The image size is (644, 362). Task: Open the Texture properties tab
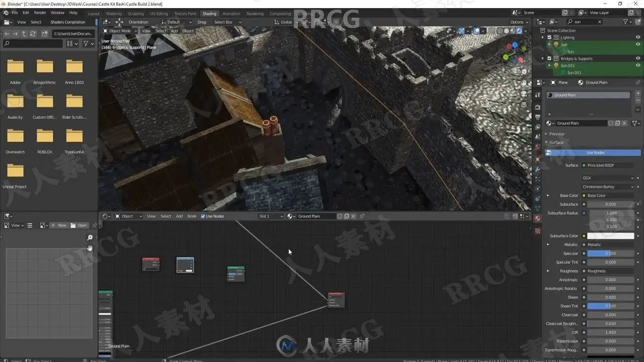point(537,231)
